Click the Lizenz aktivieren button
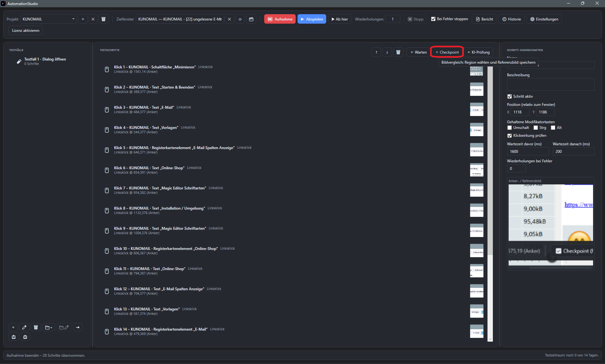This screenshot has height=364, width=605. 26,31
